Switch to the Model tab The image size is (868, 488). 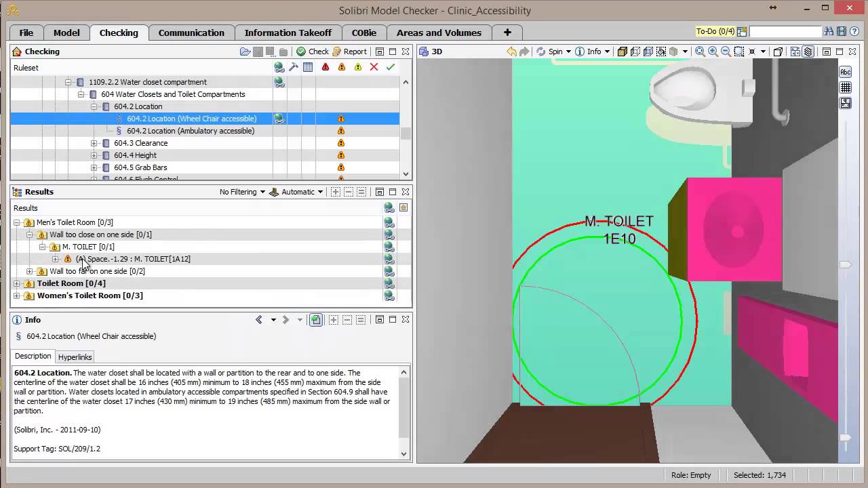66,33
